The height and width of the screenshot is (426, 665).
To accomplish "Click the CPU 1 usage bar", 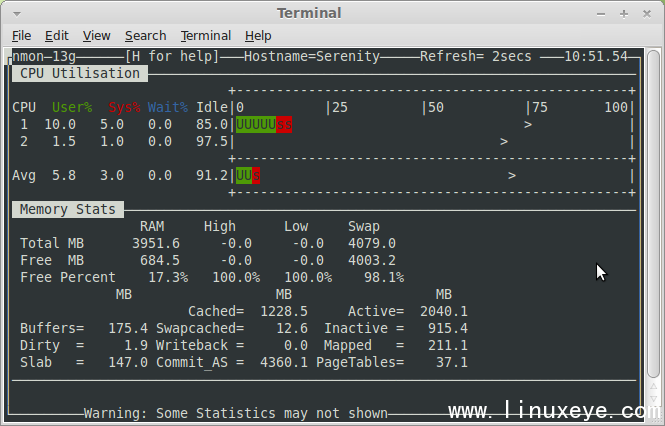I will [264, 125].
